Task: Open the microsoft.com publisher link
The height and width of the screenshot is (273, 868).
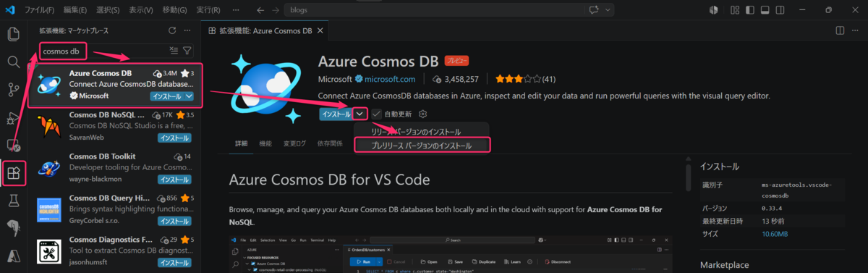Action: [389, 79]
